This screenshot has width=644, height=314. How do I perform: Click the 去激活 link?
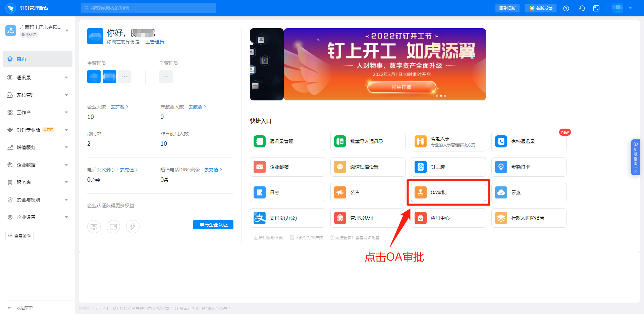(197, 107)
